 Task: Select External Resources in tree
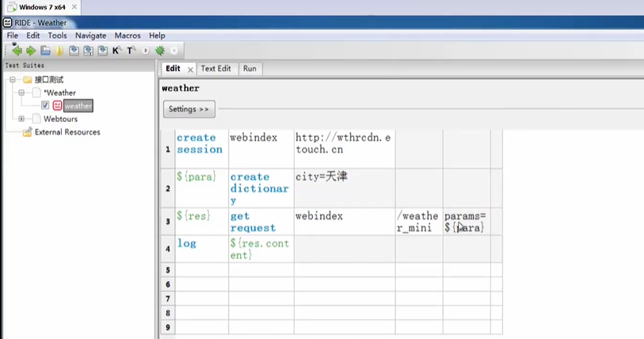tap(67, 132)
